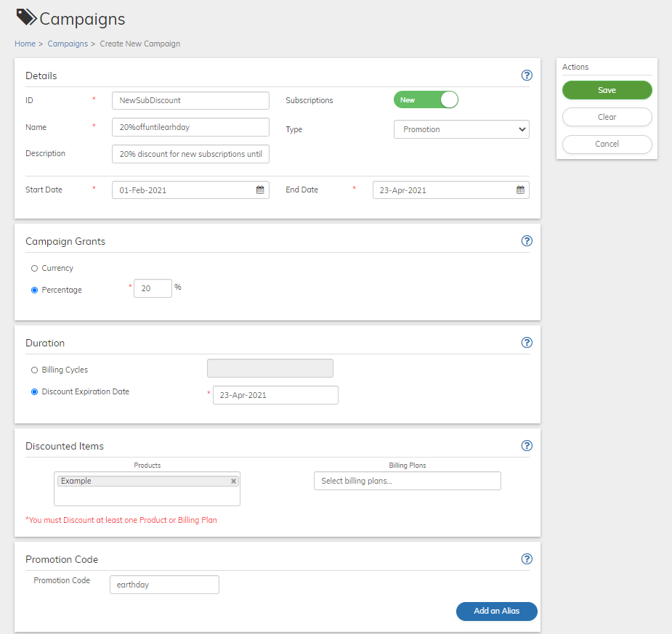Choose the Billing Cycles duration option
The width and height of the screenshot is (672, 634).
click(x=35, y=370)
